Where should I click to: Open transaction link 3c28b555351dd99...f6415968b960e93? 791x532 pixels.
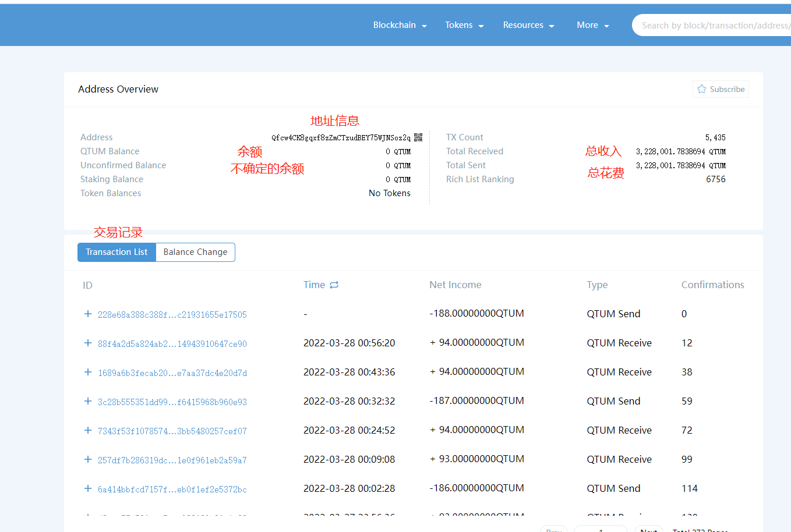point(172,402)
